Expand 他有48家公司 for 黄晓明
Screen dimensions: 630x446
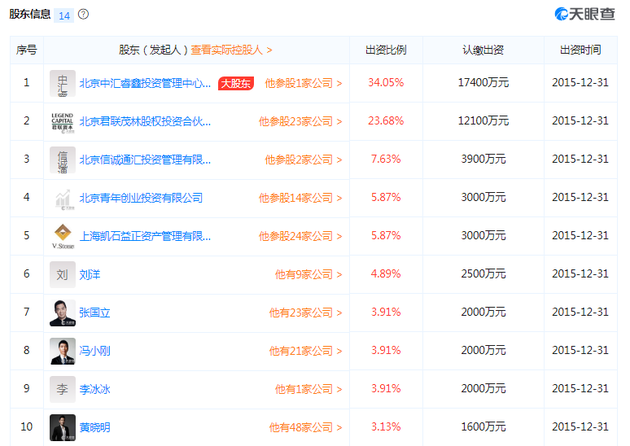(x=305, y=428)
